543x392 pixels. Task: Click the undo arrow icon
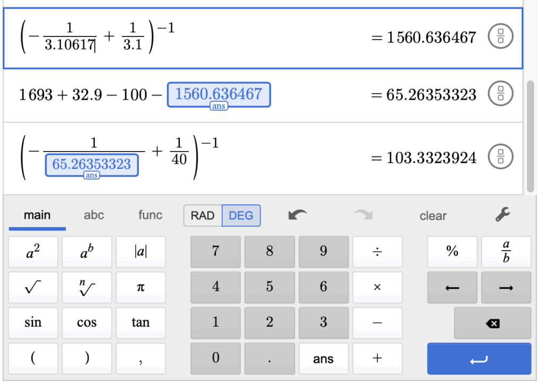[297, 215]
